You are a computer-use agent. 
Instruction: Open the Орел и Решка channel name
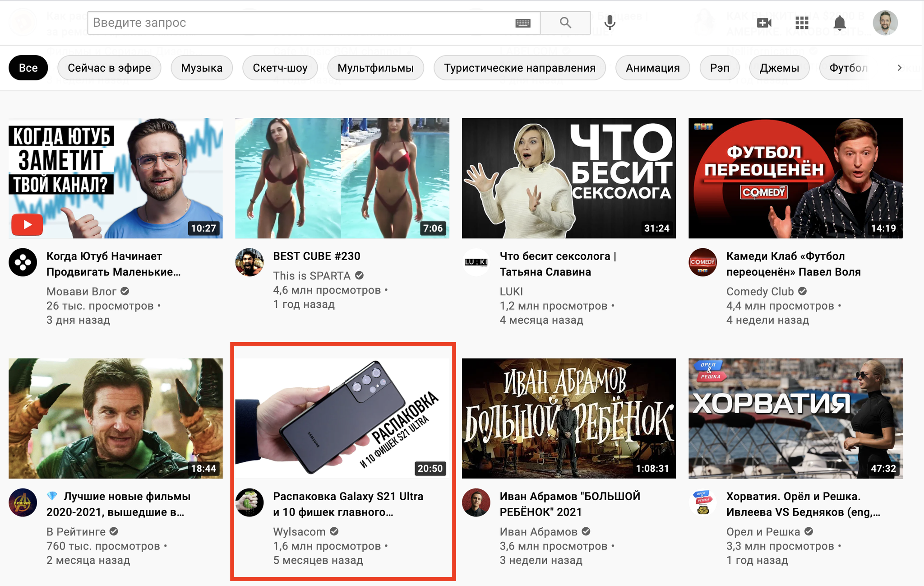coord(763,531)
